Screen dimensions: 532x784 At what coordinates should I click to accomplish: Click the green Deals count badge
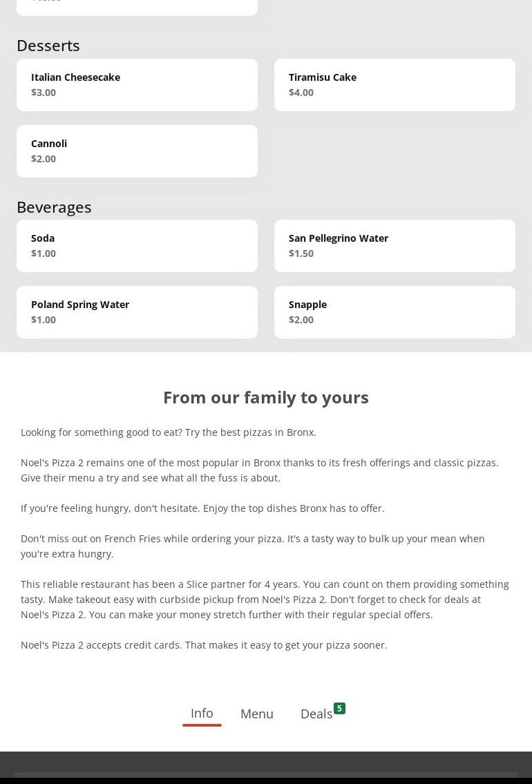point(339,708)
